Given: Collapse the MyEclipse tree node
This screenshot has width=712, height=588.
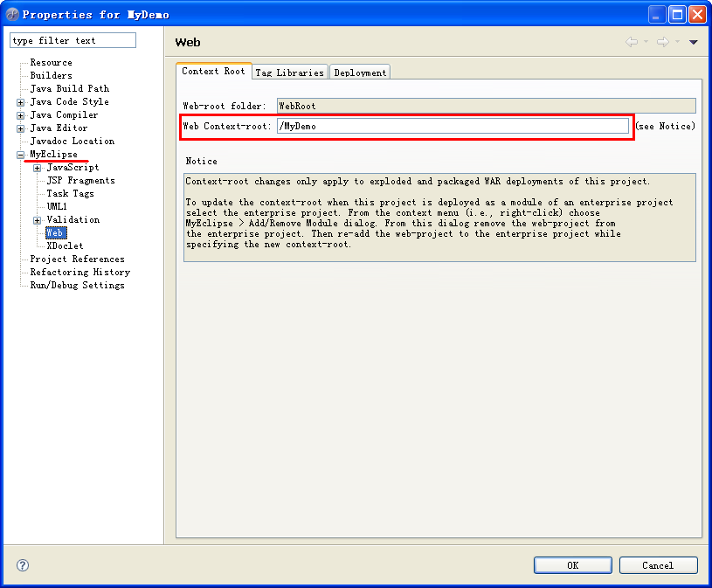Looking at the screenshot, I should click(20, 156).
